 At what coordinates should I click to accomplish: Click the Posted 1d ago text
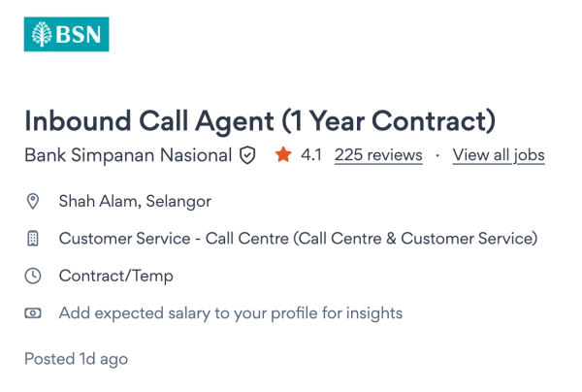76,359
